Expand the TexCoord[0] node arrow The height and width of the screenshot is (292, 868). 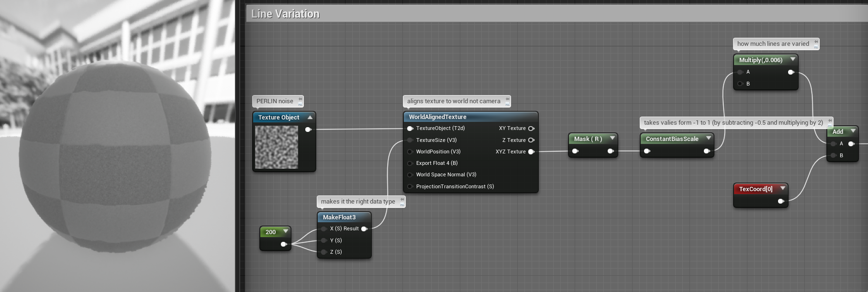tap(783, 188)
